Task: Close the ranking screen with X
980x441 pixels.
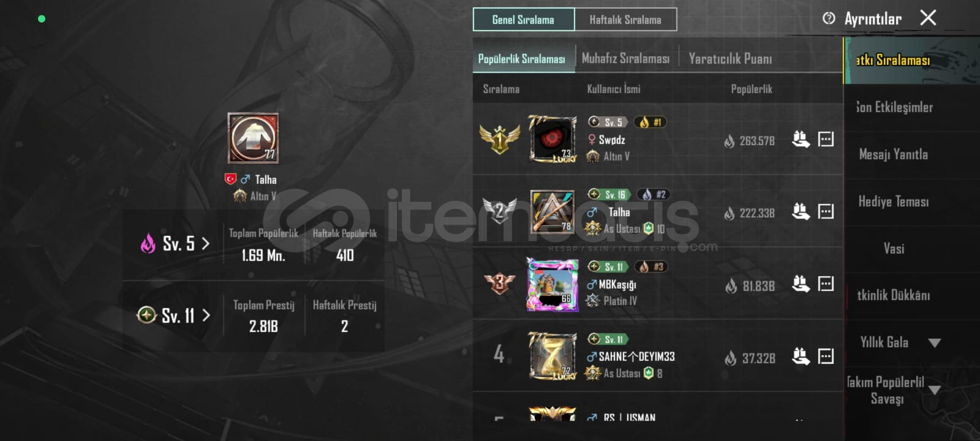Action: tap(928, 18)
